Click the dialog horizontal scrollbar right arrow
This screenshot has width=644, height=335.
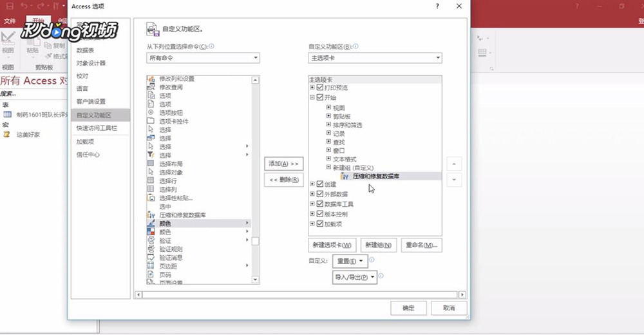462,294
